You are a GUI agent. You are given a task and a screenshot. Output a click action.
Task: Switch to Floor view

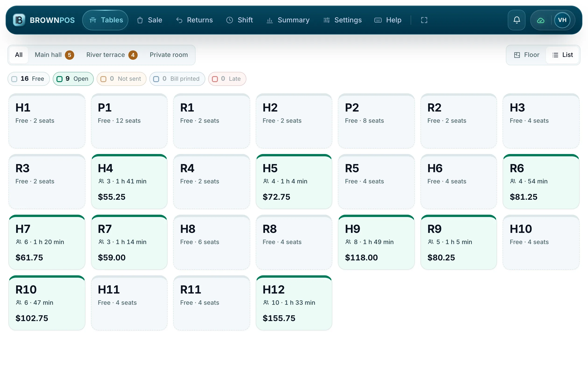(x=526, y=55)
